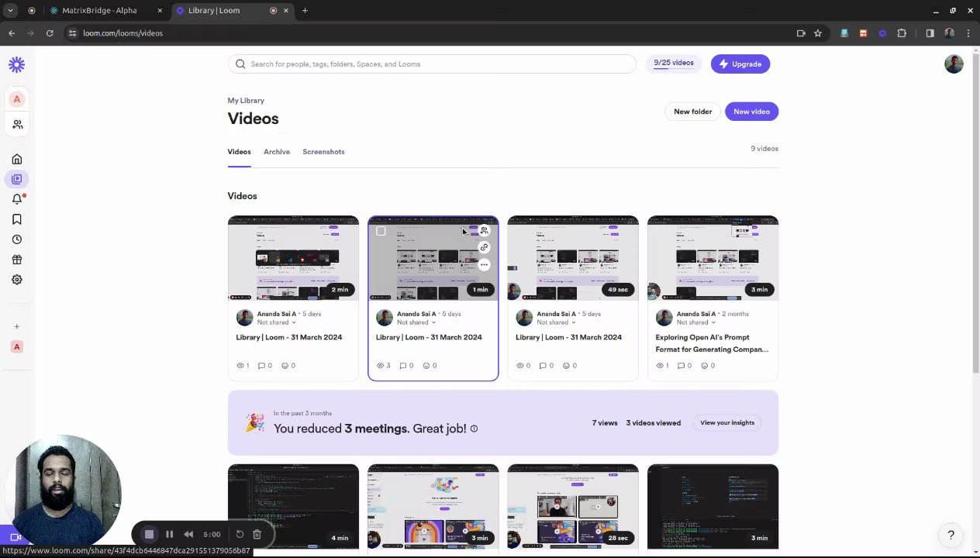Viewport: 980px width, 558px height.
Task: Switch to the MatrixBridge - Alpha browser tab
Action: 107,11
